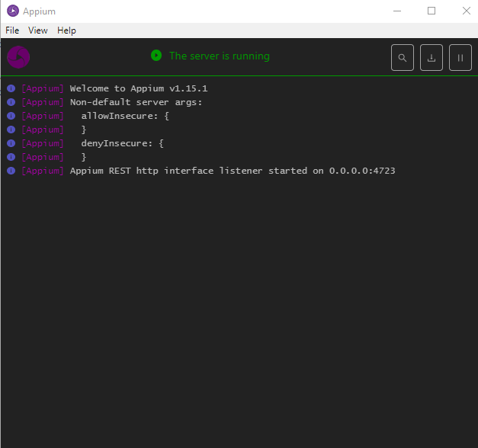Minimize the Appium window
Viewport: 478px width, 448px height.
point(397,11)
